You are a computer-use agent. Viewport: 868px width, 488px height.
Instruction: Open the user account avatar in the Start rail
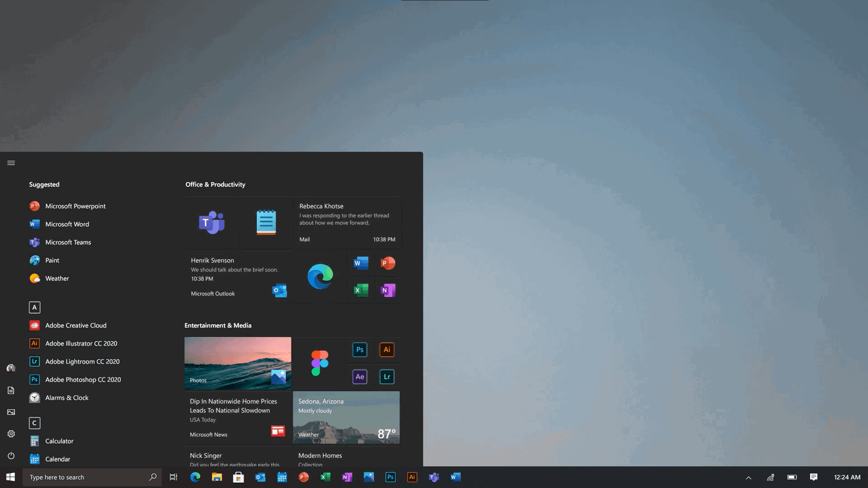click(10, 368)
